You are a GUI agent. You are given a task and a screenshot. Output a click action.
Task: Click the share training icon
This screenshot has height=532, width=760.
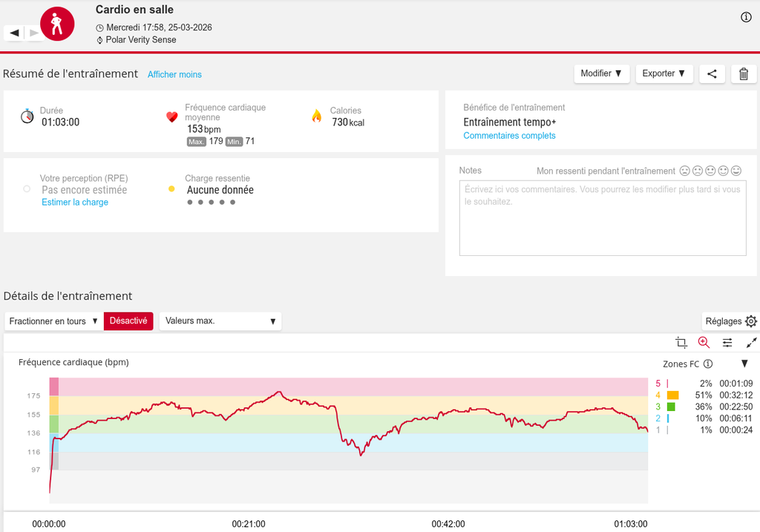tap(712, 73)
